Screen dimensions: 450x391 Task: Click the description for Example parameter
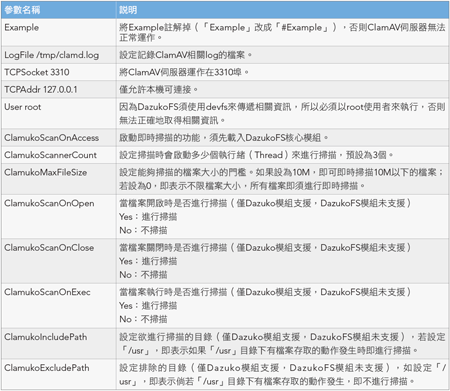[282, 32]
